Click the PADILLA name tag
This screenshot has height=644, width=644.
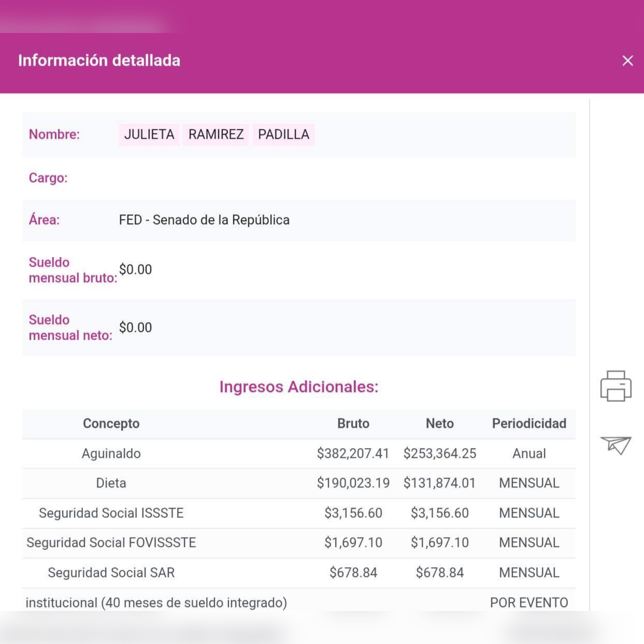(x=283, y=134)
